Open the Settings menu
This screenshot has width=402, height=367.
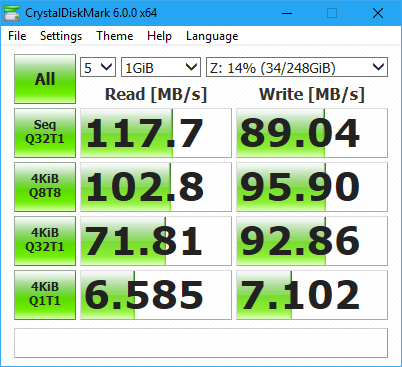point(61,36)
